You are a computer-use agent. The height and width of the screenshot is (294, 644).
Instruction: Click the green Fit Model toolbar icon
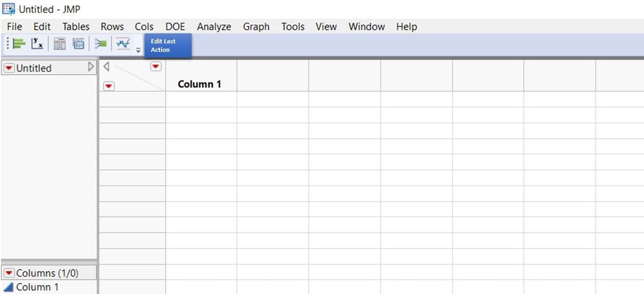coord(100,44)
